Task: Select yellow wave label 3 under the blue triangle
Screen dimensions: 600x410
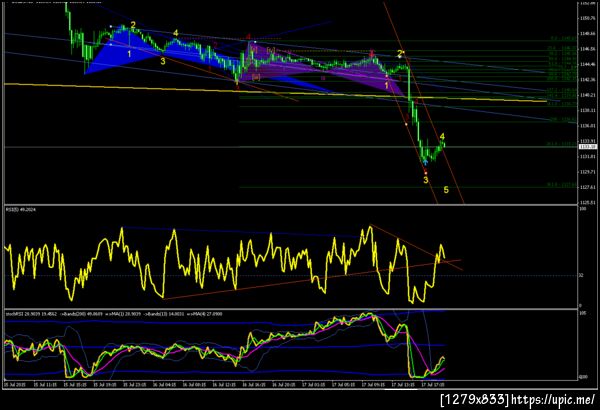Action: 163,61
